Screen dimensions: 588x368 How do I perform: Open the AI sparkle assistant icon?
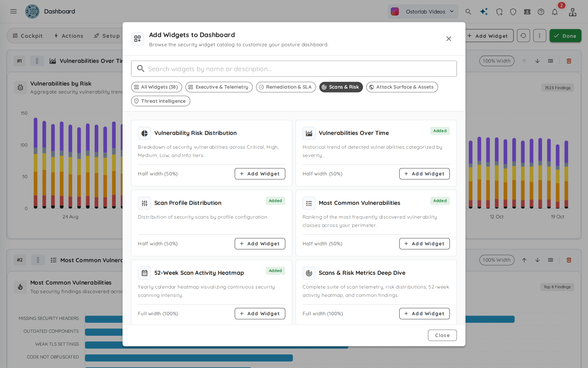pyautogui.click(x=484, y=12)
